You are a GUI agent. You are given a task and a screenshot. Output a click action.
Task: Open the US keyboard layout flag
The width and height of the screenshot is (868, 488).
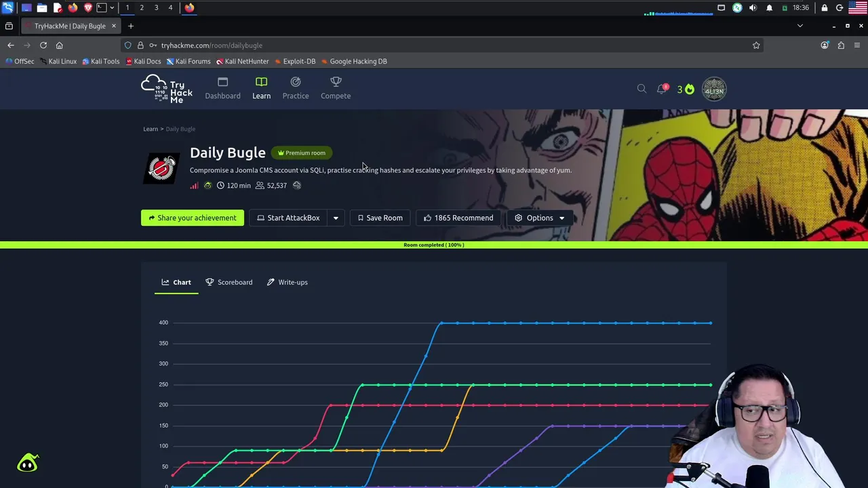point(858,7)
